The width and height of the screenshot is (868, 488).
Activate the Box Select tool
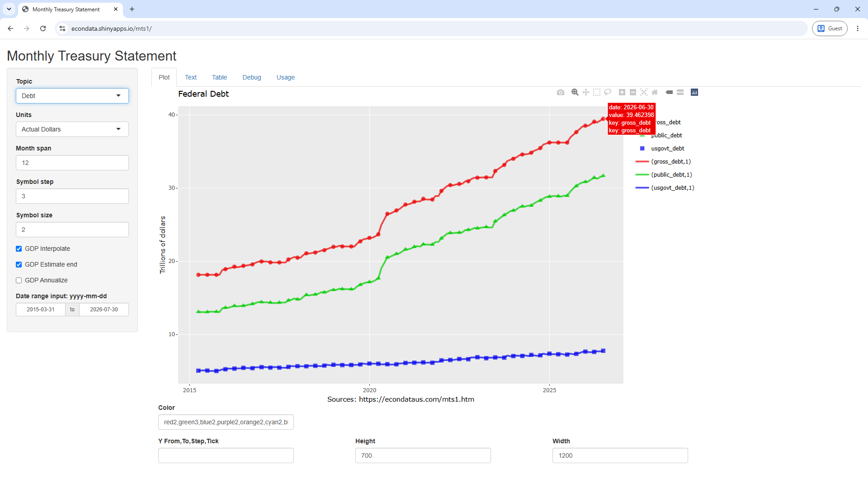click(x=597, y=92)
